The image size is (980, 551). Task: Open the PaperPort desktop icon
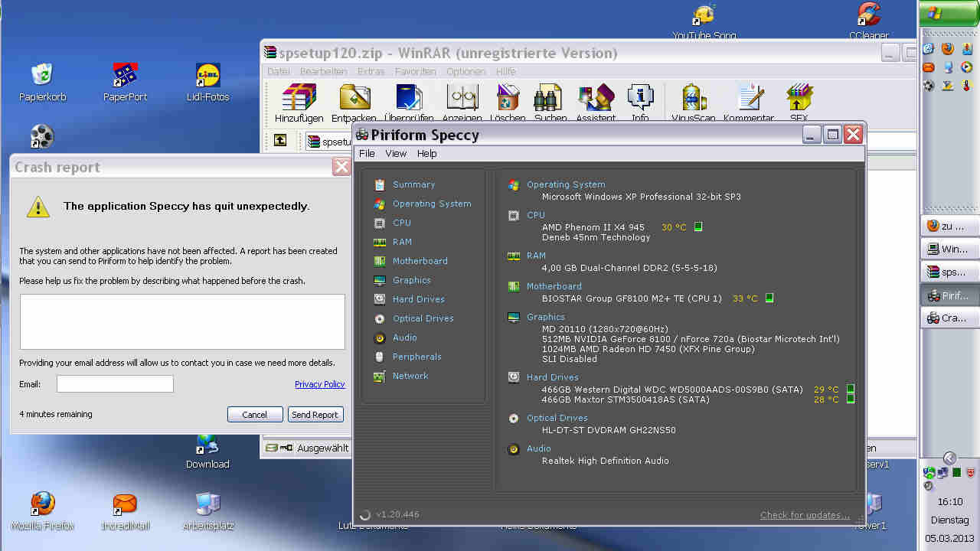click(126, 83)
